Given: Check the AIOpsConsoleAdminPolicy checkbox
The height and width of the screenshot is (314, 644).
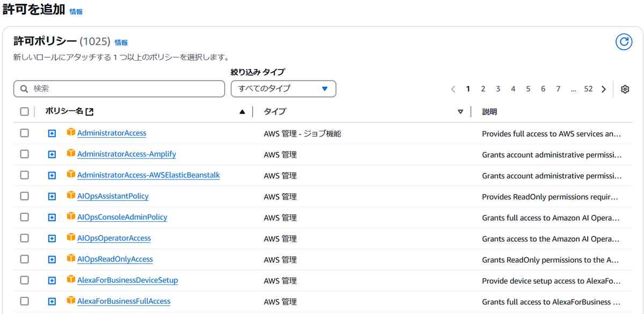Looking at the screenshot, I should (x=24, y=217).
